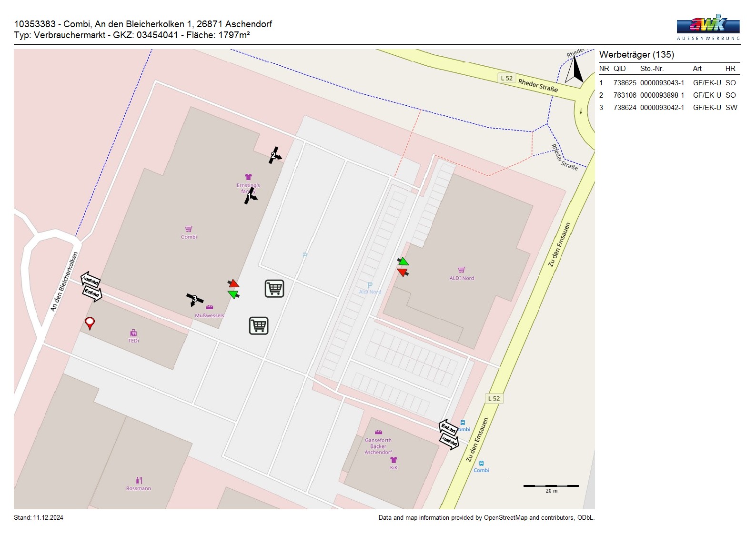Click the 20 m scale bar

551,486
